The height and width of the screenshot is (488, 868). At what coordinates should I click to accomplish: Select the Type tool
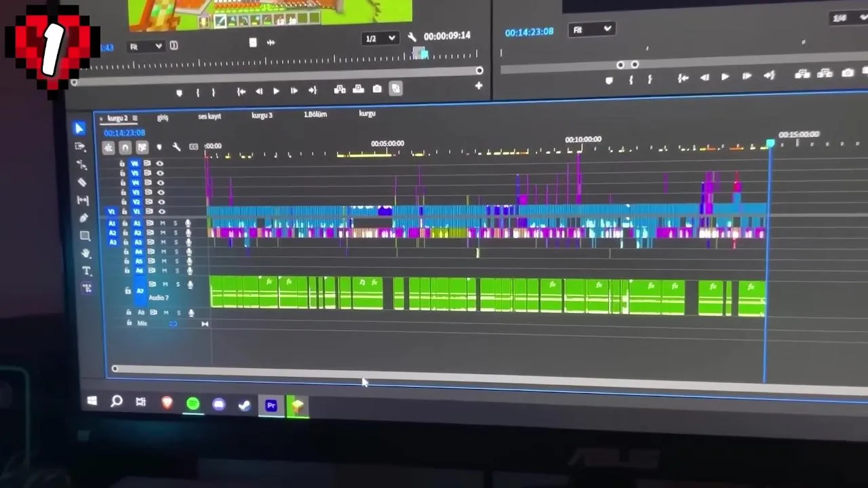(86, 271)
